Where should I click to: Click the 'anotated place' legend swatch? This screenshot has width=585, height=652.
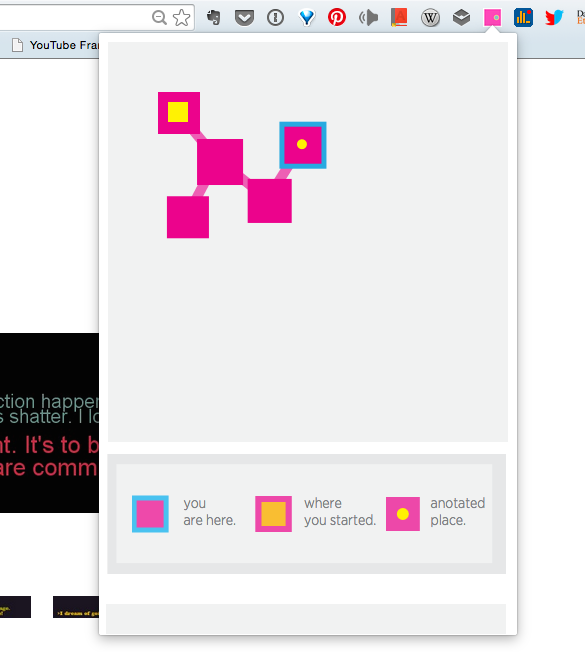[402, 514]
